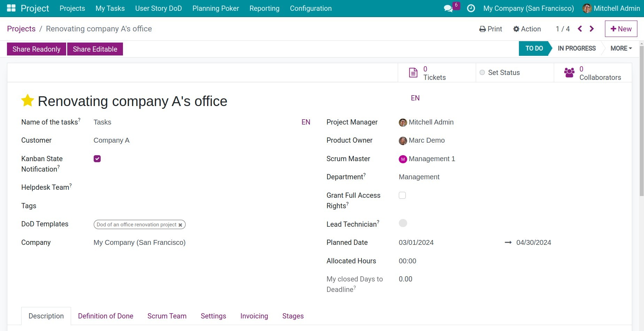The image size is (644, 331).
Task: Set stage to IN PROGRESS
Action: 577,48
